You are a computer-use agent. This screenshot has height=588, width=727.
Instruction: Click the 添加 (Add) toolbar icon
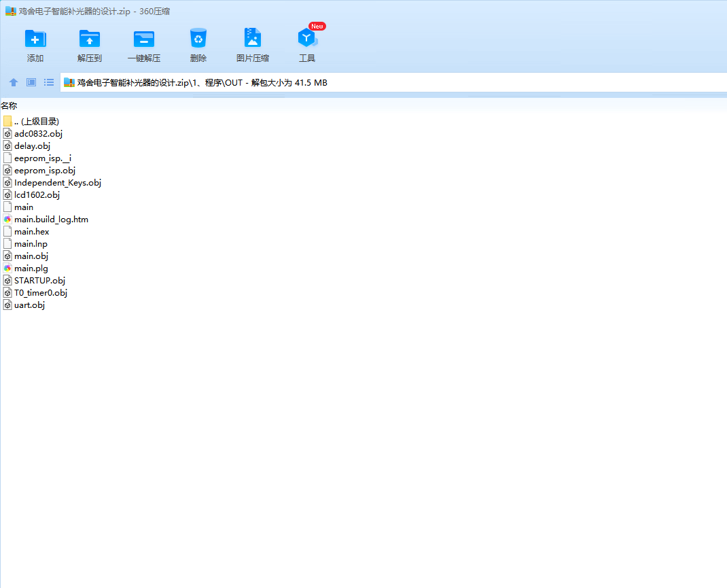35,39
